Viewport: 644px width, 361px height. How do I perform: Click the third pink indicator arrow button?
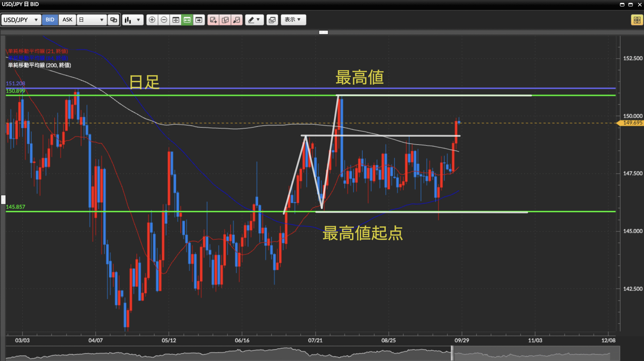(x=237, y=20)
